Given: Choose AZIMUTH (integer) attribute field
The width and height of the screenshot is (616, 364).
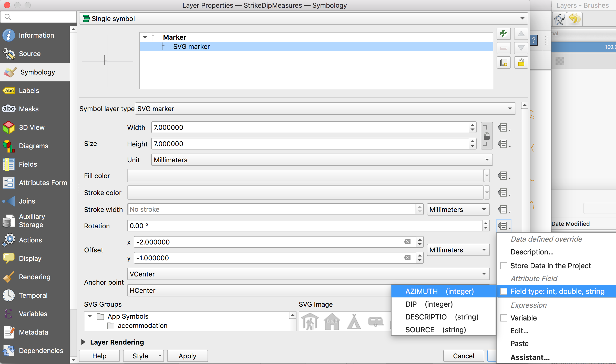Looking at the screenshot, I should coord(439,291).
